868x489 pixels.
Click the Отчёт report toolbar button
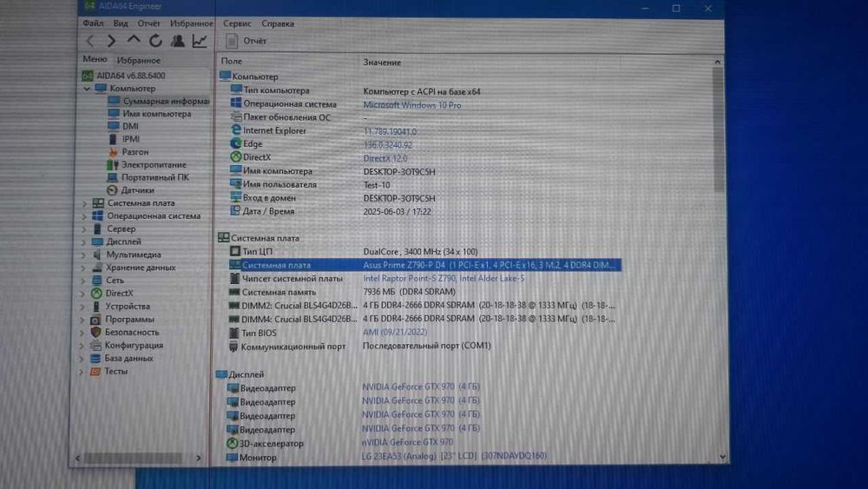tap(247, 41)
